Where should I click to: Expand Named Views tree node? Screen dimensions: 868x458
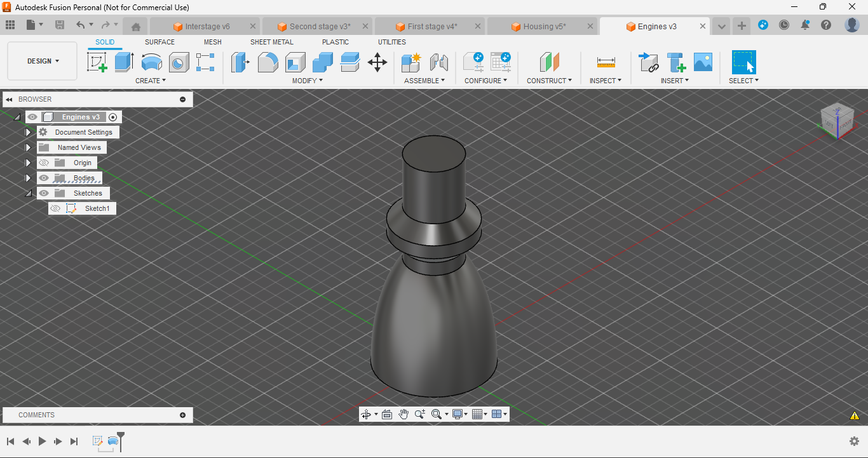click(28, 147)
